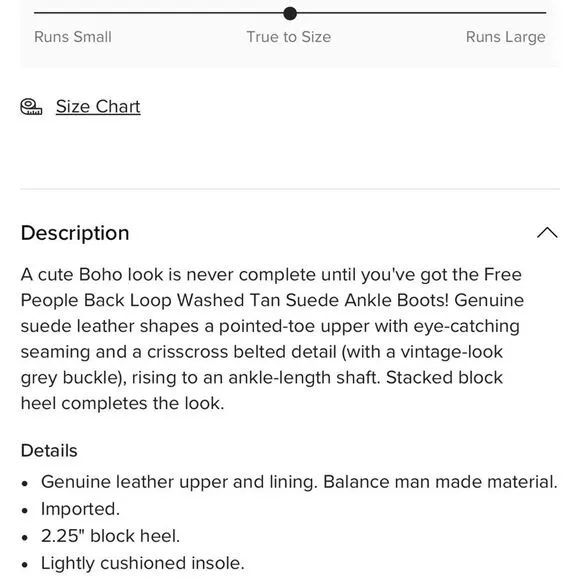This screenshot has width=580, height=580.
Task: Select the Runs Large label
Action: 506,37
